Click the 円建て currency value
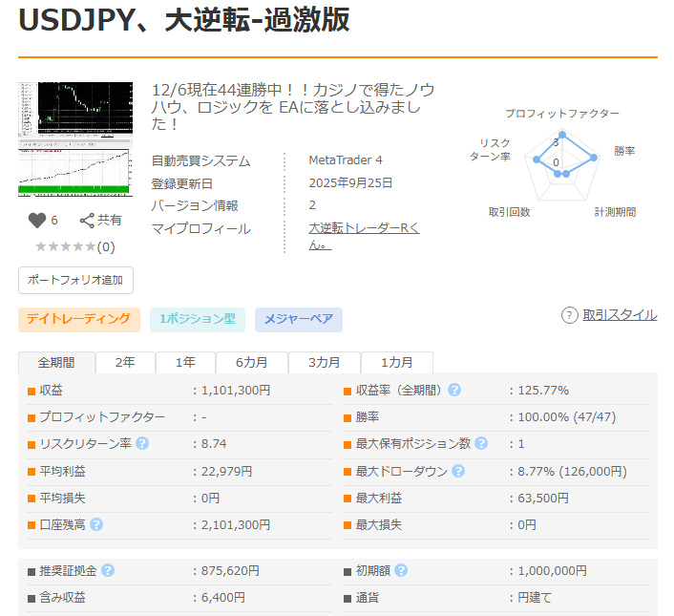This screenshot has width=674, height=616. coord(535,598)
